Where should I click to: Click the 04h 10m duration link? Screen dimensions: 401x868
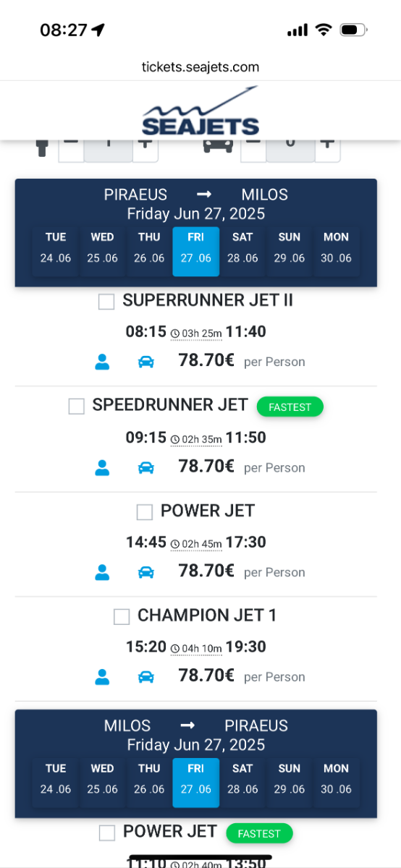click(x=195, y=648)
